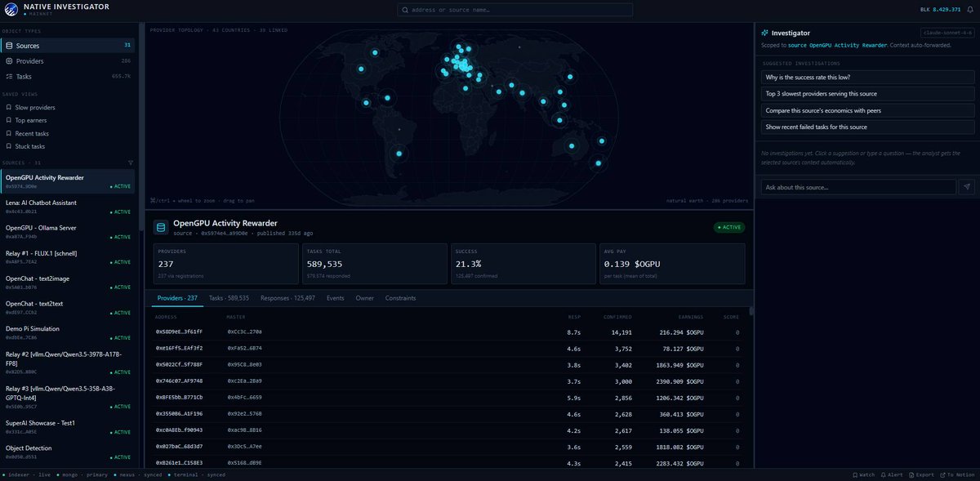The height and width of the screenshot is (481, 980).
Task: Click provider address 0xe16Ff5…EAf3f2
Action: tap(179, 348)
